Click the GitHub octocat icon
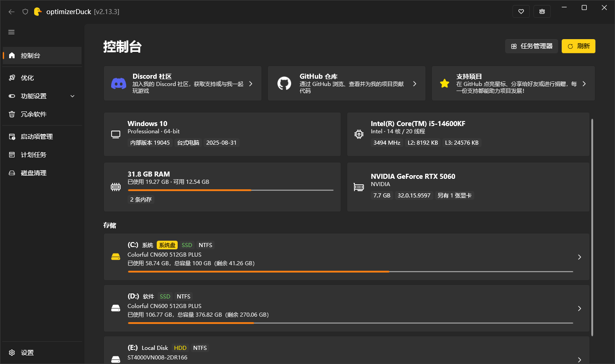Image resolution: width=615 pixels, height=364 pixels. [284, 84]
